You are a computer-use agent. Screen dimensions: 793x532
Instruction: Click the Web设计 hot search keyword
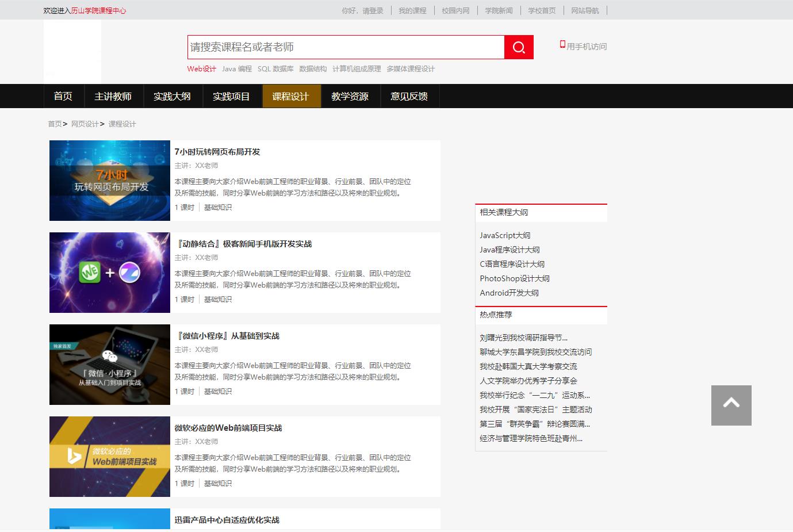(202, 68)
